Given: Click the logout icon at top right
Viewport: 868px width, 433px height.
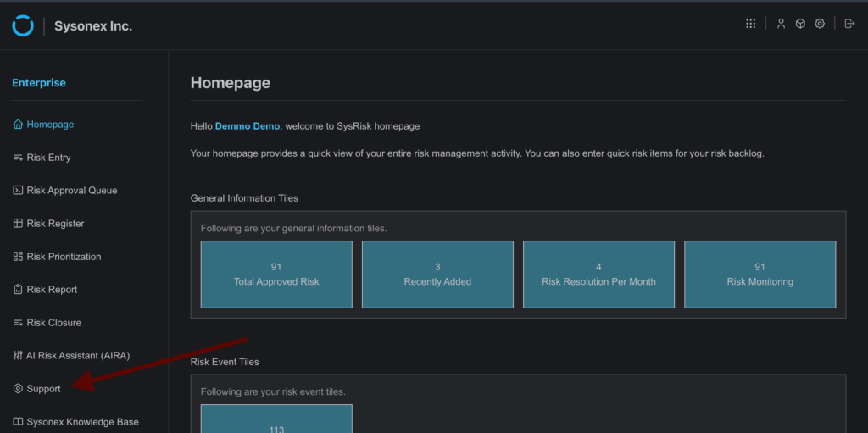Looking at the screenshot, I should tap(849, 24).
